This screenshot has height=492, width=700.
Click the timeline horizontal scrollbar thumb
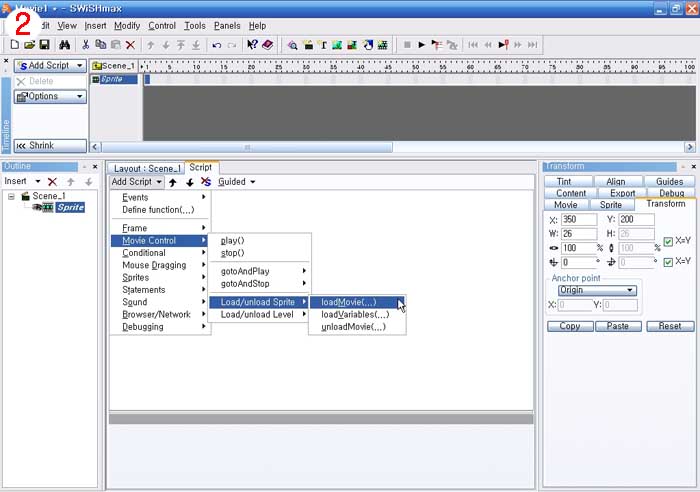[247, 147]
